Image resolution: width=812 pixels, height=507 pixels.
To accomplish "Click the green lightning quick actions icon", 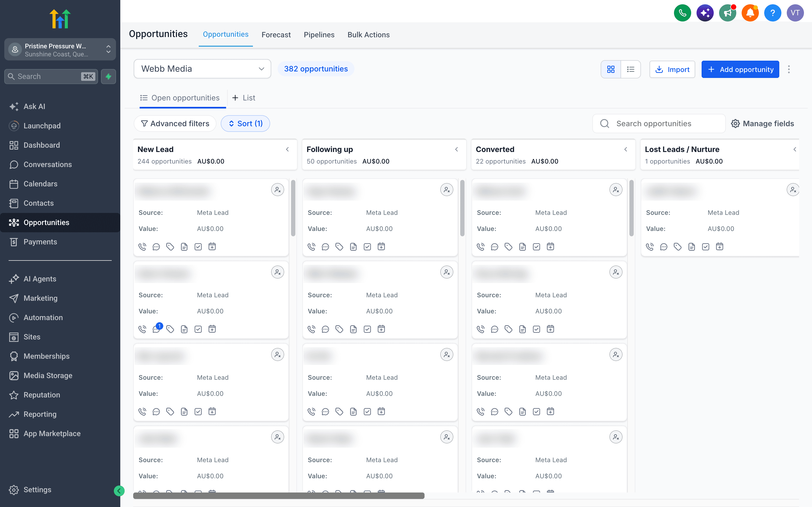I will (108, 77).
